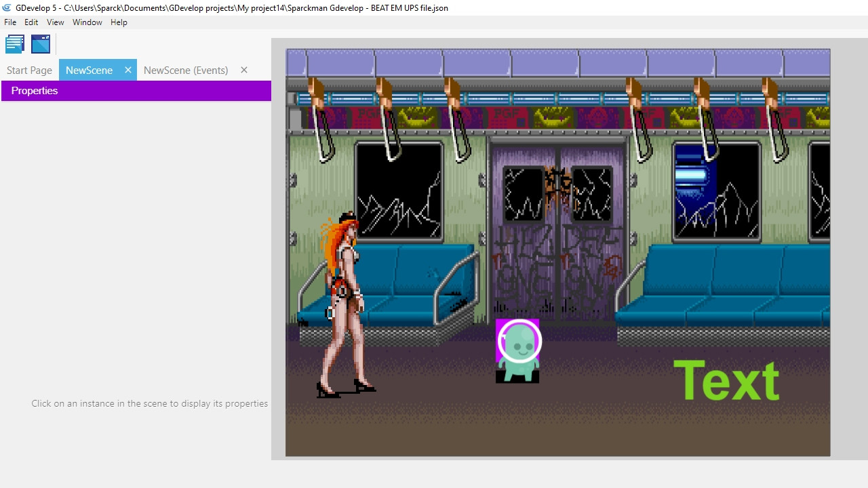This screenshot has width=868, height=488.
Task: Click the 'Click on an instance' hint text
Action: point(150,403)
